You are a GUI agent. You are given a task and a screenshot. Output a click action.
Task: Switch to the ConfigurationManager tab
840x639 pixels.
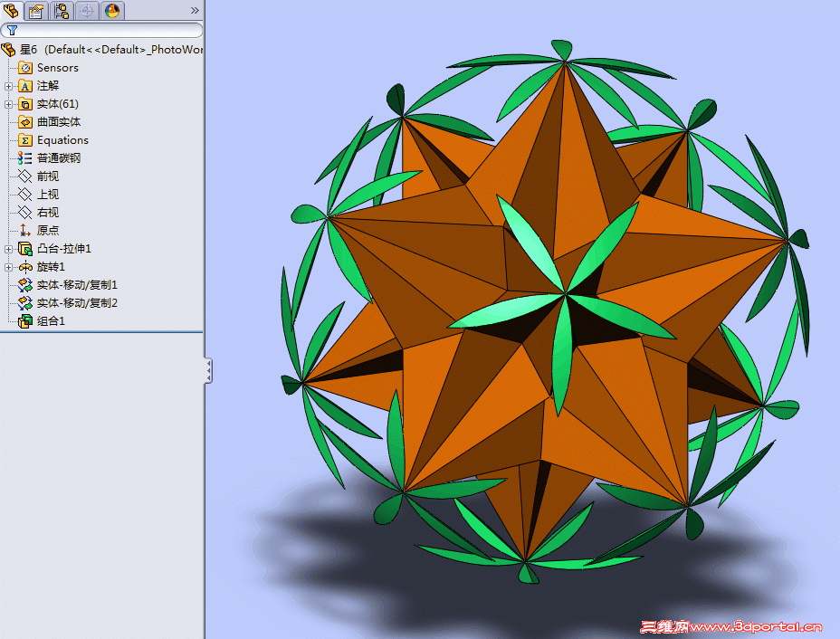62,10
